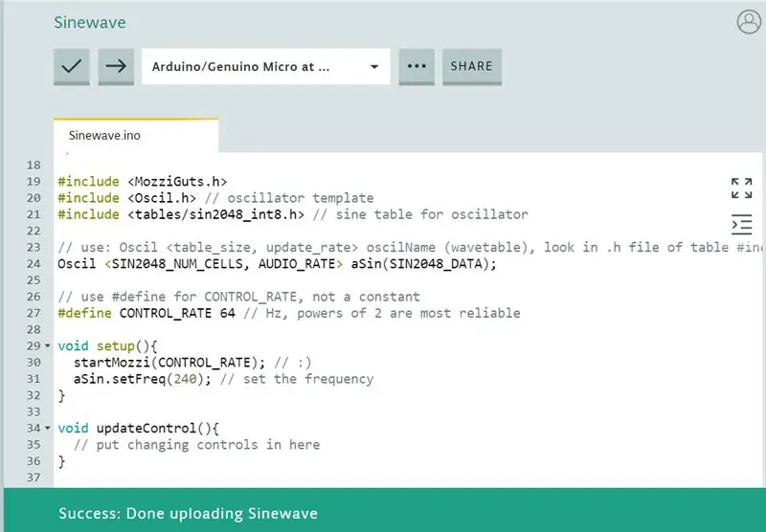766x532 pixels.
Task: Click the void setup() line
Action: pyautogui.click(x=107, y=346)
